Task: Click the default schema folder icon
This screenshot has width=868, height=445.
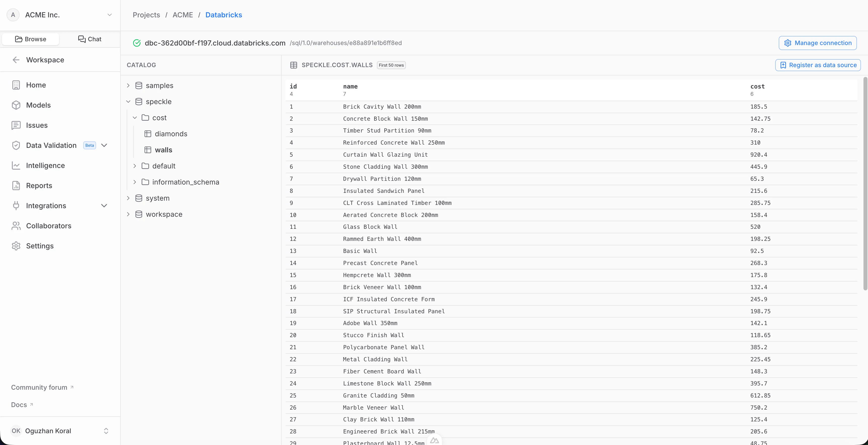Action: tap(145, 166)
